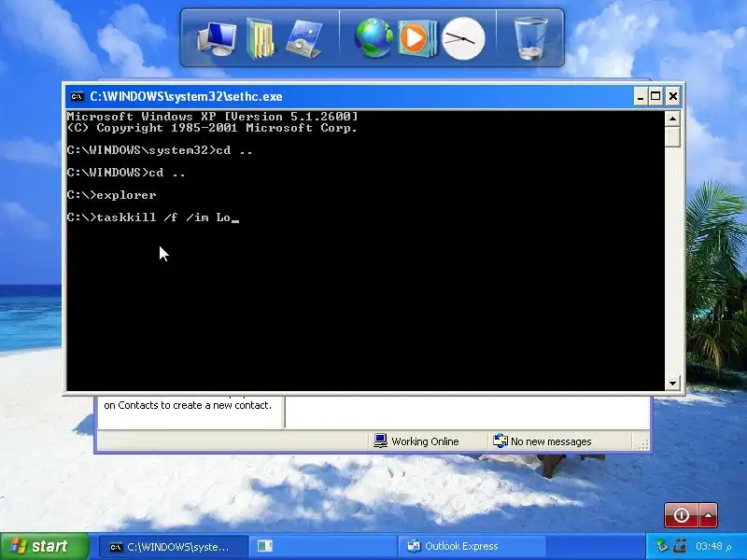Screen dimensions: 747x560
Task: Switch to Outlook Express taskbar button
Action: (472, 547)
